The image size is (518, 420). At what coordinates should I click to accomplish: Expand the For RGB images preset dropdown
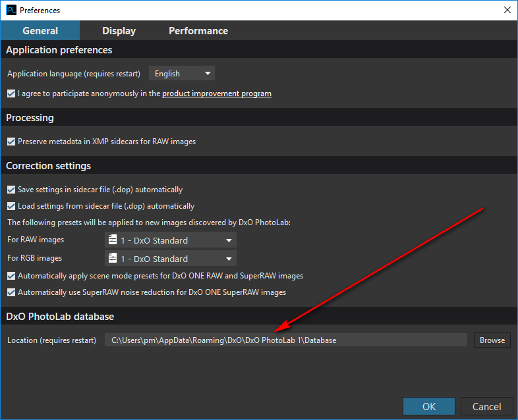(x=171, y=259)
